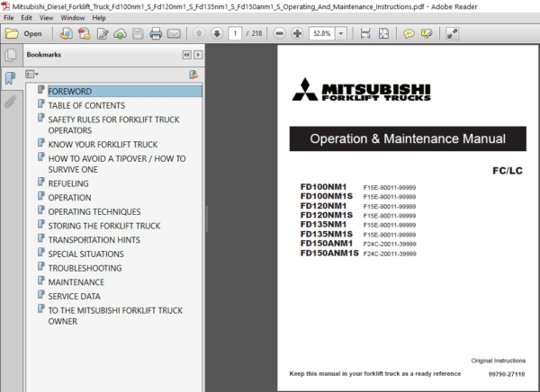Open the Window menu

(x=73, y=18)
